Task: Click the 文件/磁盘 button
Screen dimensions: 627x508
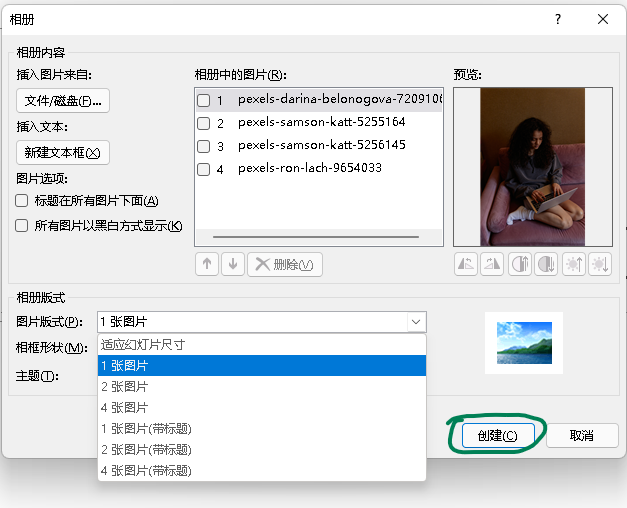Action: [63, 101]
